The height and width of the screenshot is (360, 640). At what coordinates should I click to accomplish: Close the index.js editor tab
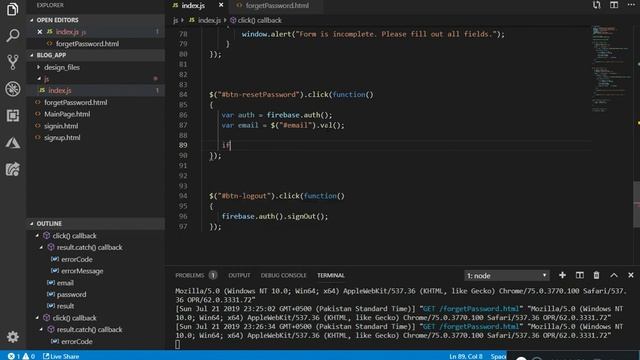click(221, 5)
